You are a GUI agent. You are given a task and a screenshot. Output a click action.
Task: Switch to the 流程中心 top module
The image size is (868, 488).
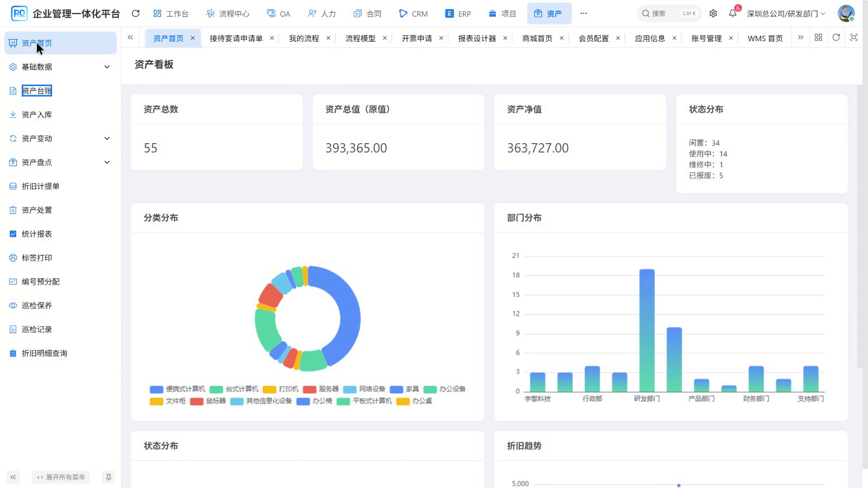click(x=228, y=14)
